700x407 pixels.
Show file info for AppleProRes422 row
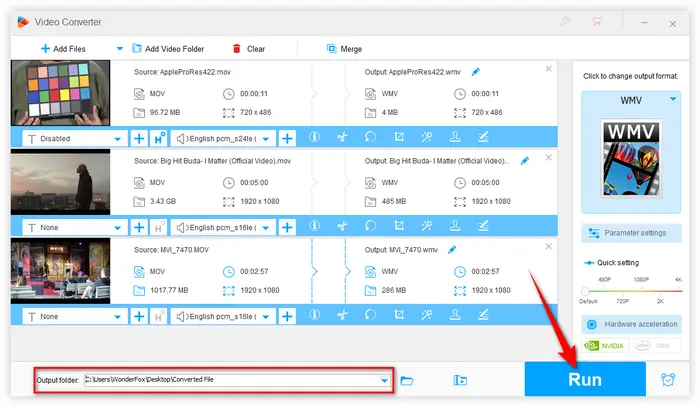coord(314,137)
